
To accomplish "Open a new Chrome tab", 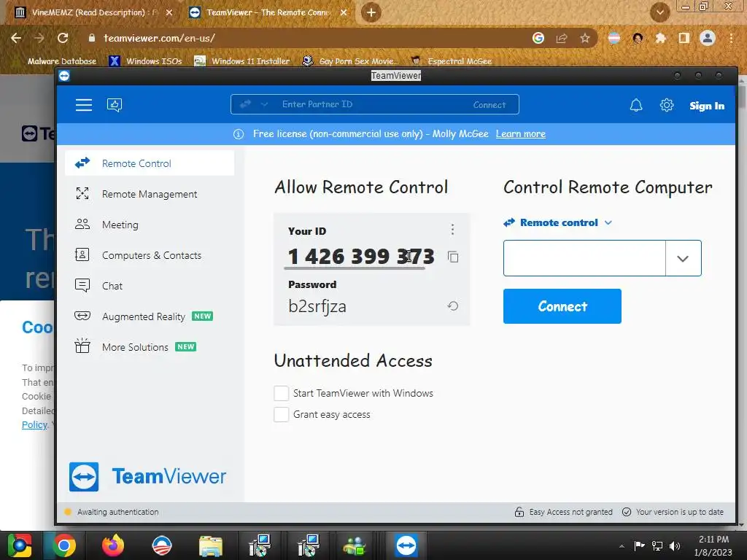I will click(371, 12).
